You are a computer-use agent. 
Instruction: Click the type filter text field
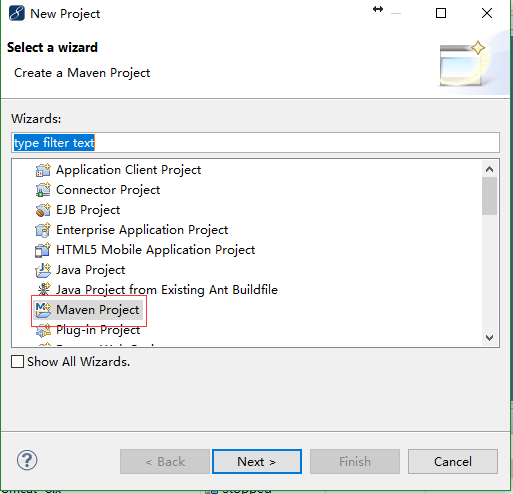(255, 143)
